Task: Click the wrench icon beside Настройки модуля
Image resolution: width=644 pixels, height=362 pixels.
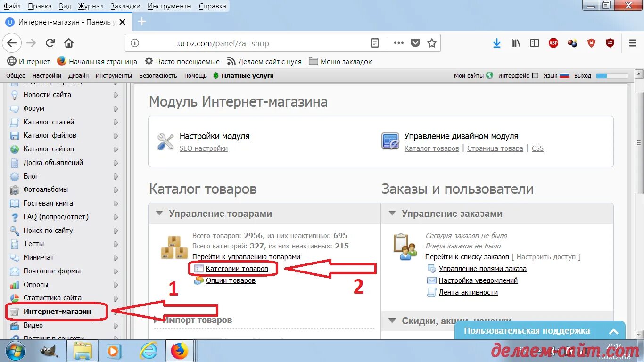Action: coord(165,141)
